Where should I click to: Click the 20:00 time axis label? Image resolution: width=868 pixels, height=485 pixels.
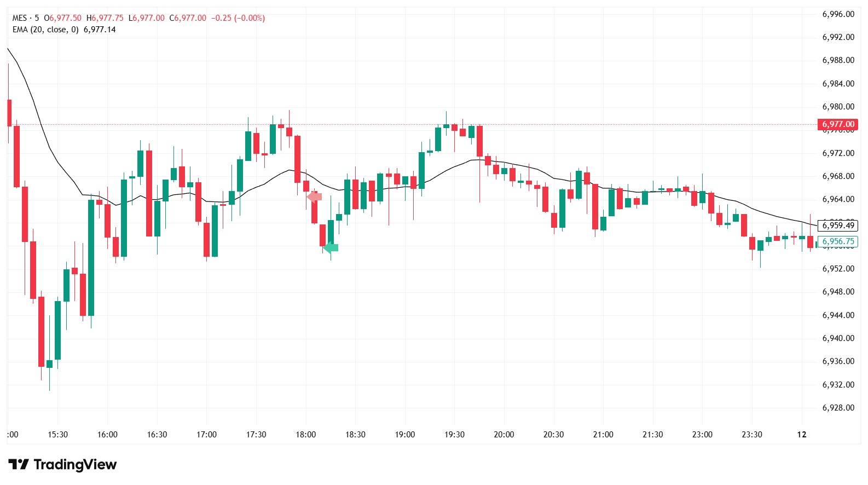tap(504, 435)
